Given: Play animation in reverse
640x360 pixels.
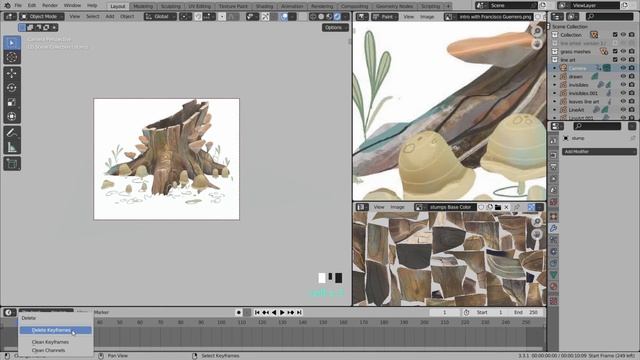Looking at the screenshot, I should tap(274, 312).
